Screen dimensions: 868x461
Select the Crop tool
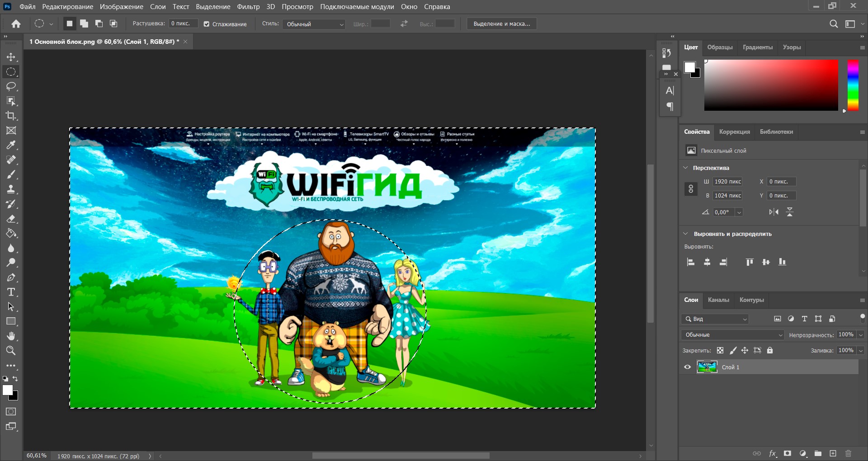(x=11, y=116)
